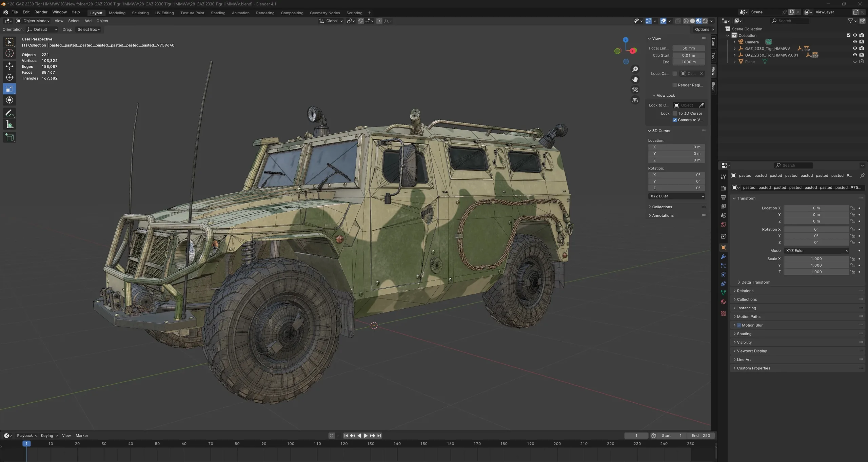Image resolution: width=868 pixels, height=462 pixels.
Task: Select the Move tool in the toolbar
Action: [9, 66]
